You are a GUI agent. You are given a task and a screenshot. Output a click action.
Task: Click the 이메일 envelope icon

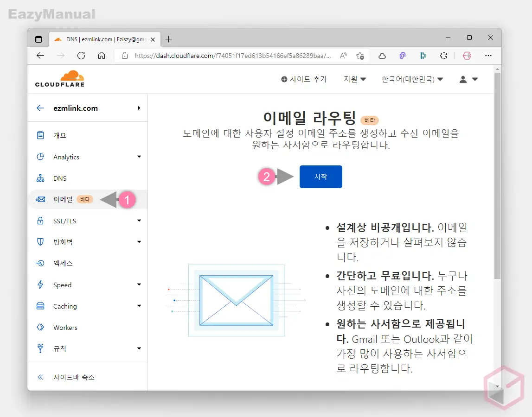click(x=41, y=199)
